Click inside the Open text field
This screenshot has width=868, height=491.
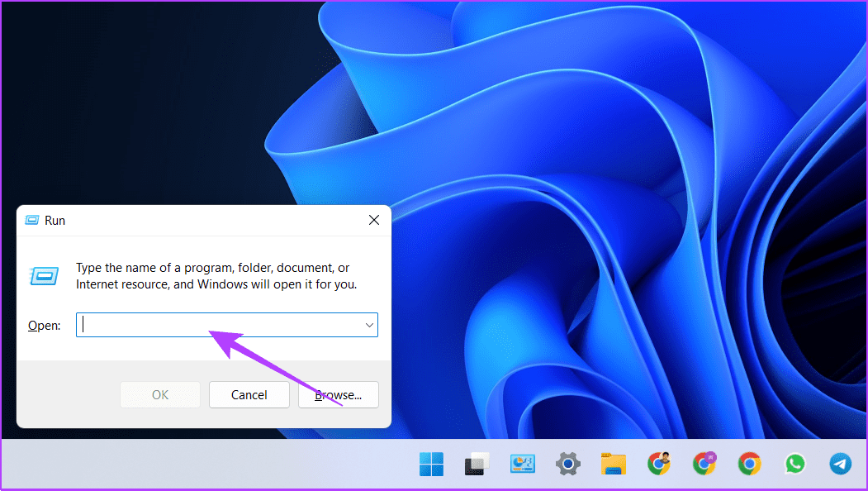219,325
